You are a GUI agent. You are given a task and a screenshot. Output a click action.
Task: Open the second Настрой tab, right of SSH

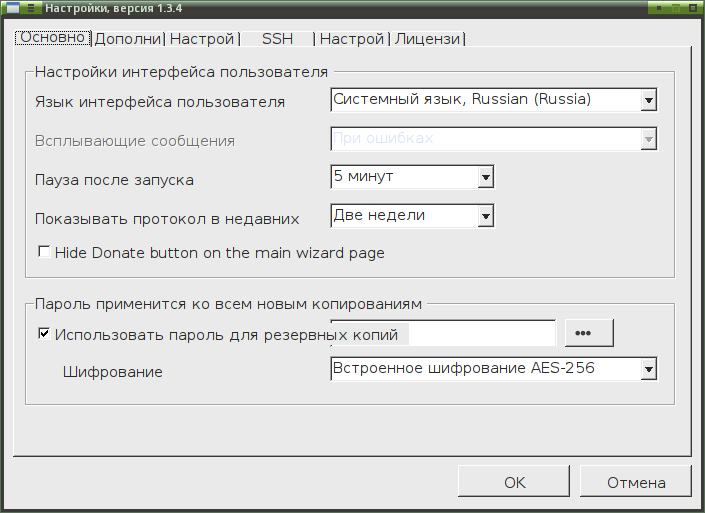tap(352, 39)
